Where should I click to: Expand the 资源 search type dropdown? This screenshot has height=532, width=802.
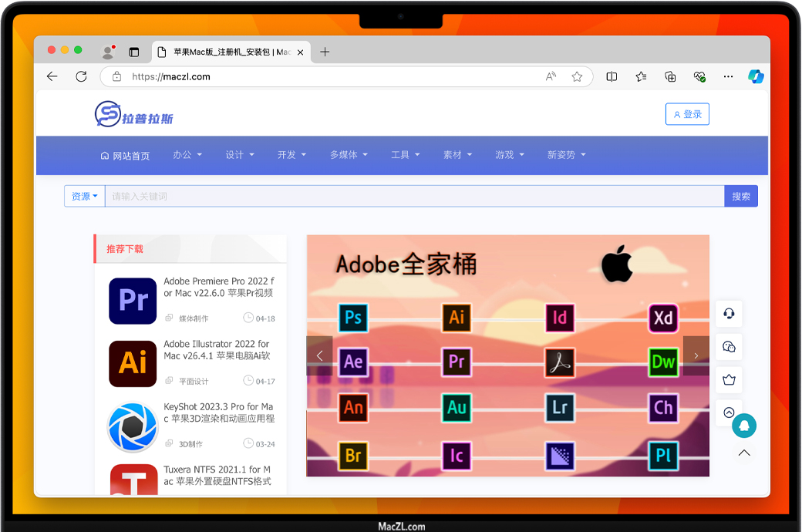84,197
